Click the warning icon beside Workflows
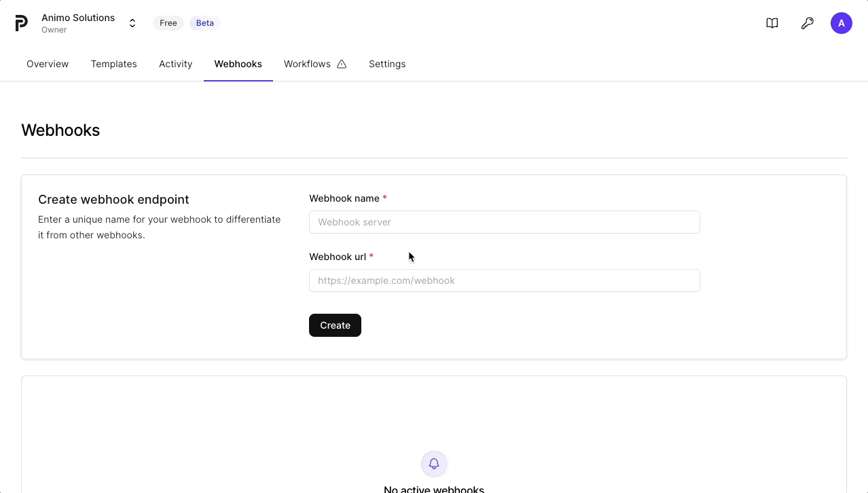 pos(342,64)
